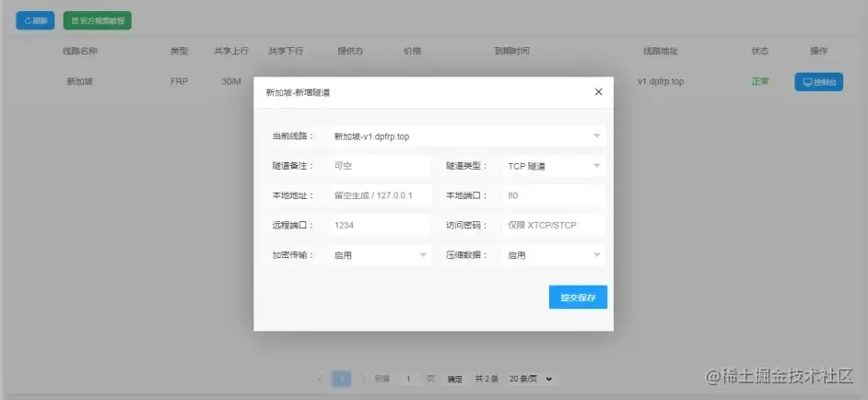Click the 远程端口 input field
The height and width of the screenshot is (400, 868).
380,226
